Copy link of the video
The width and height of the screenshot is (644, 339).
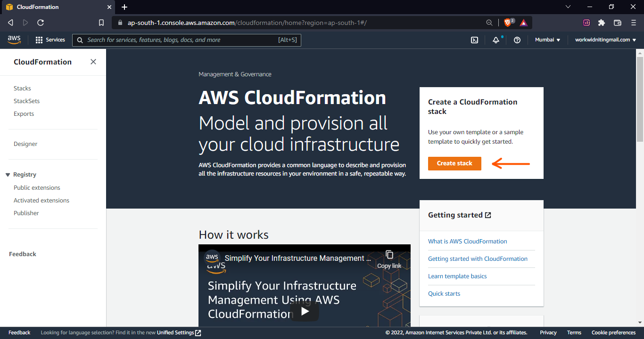pyautogui.click(x=389, y=259)
